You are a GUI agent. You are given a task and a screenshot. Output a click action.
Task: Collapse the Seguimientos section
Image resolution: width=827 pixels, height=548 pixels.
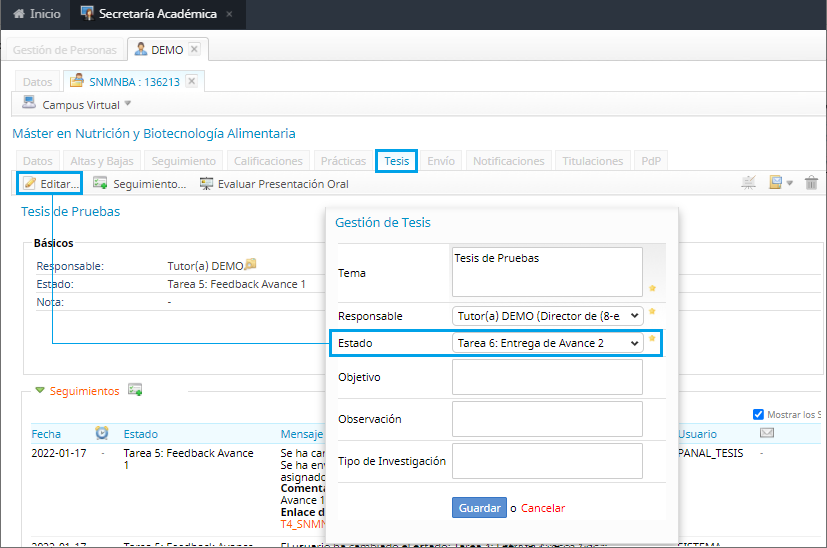click(40, 390)
